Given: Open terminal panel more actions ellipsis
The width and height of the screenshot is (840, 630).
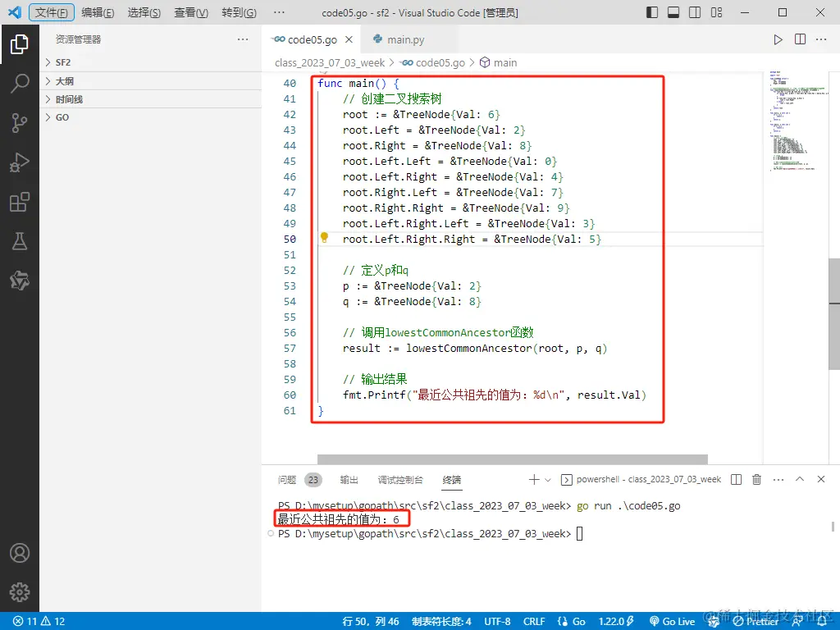Looking at the screenshot, I should coord(778,479).
